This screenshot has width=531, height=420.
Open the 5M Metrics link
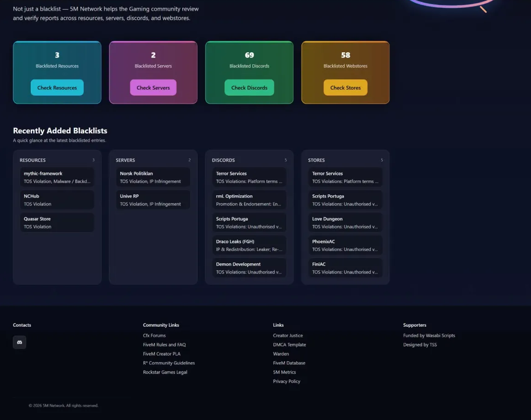(x=284, y=372)
